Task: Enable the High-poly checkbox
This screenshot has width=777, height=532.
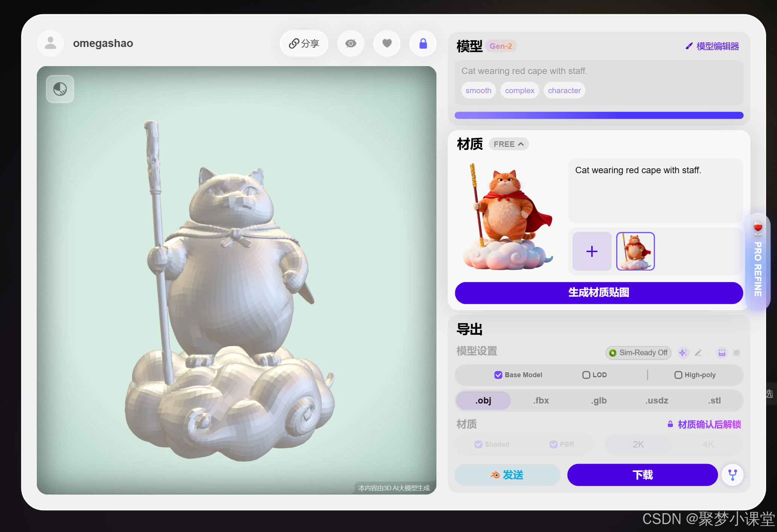Action: point(678,375)
